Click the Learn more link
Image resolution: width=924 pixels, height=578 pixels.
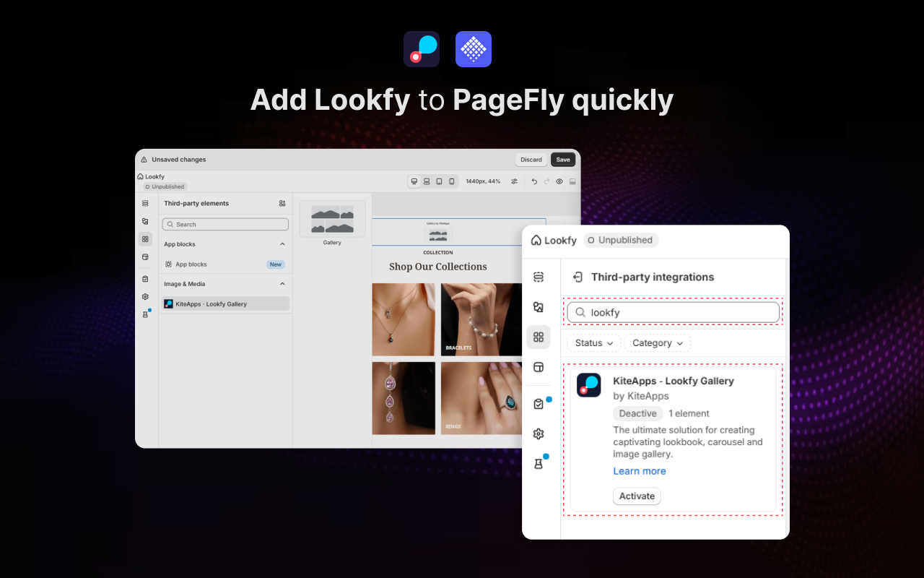pos(640,471)
